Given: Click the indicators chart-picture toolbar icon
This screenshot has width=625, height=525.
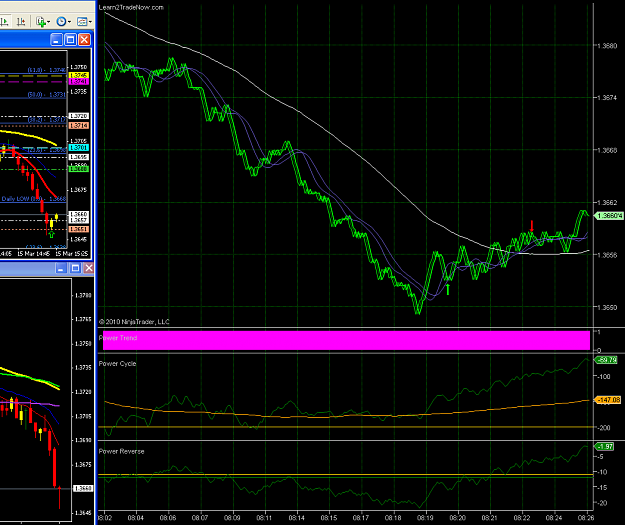Looking at the screenshot, I should click(82, 21).
